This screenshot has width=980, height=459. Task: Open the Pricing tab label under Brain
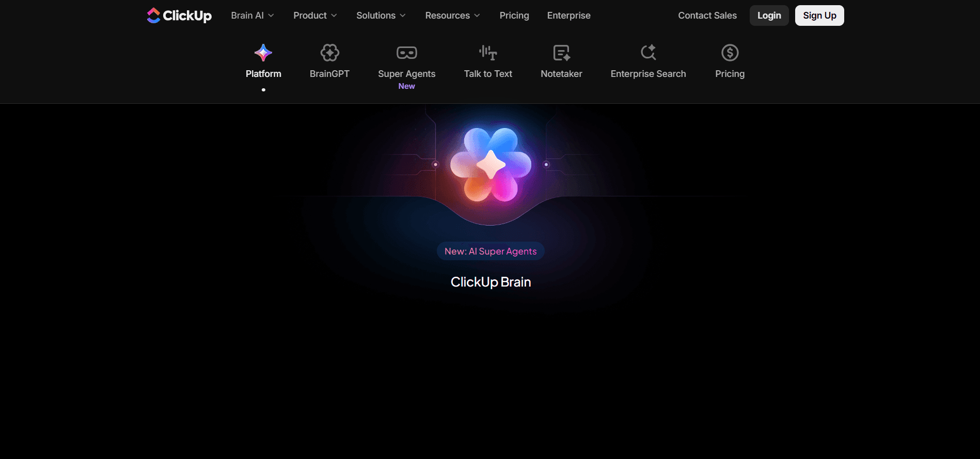click(x=730, y=74)
